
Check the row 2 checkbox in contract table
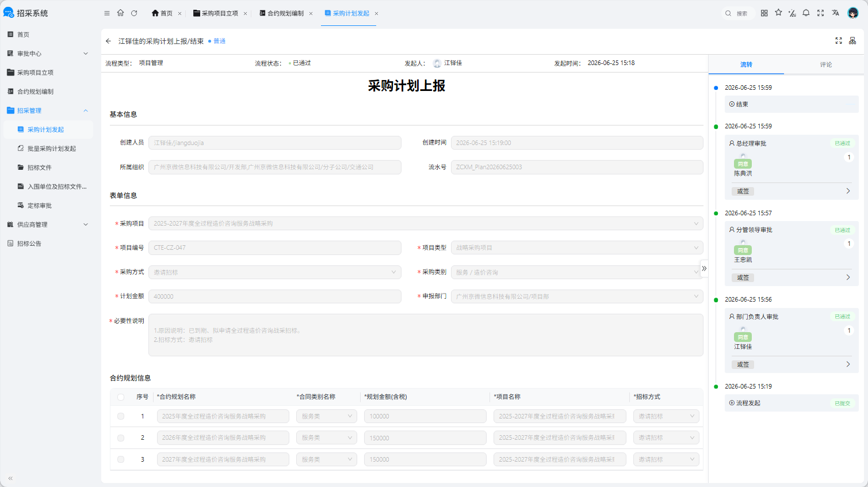121,438
